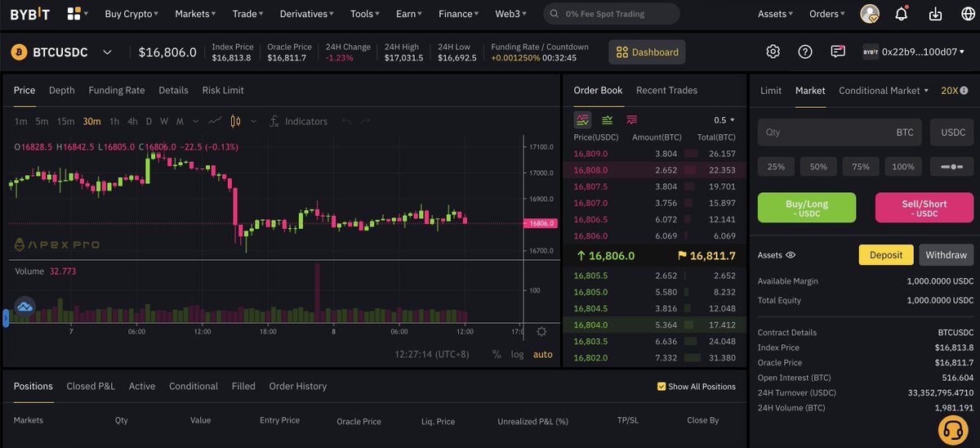Open the Assets dropdown

pyautogui.click(x=776, y=14)
